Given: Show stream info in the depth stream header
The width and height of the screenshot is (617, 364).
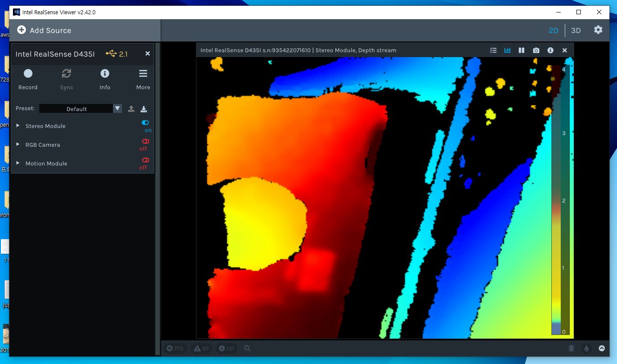Looking at the screenshot, I should [x=550, y=50].
